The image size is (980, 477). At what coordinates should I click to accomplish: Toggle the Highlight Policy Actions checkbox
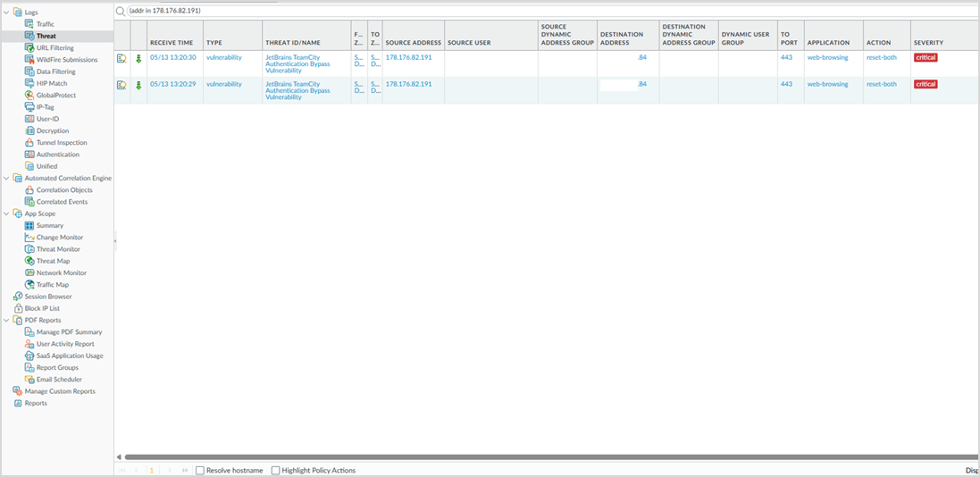point(276,470)
